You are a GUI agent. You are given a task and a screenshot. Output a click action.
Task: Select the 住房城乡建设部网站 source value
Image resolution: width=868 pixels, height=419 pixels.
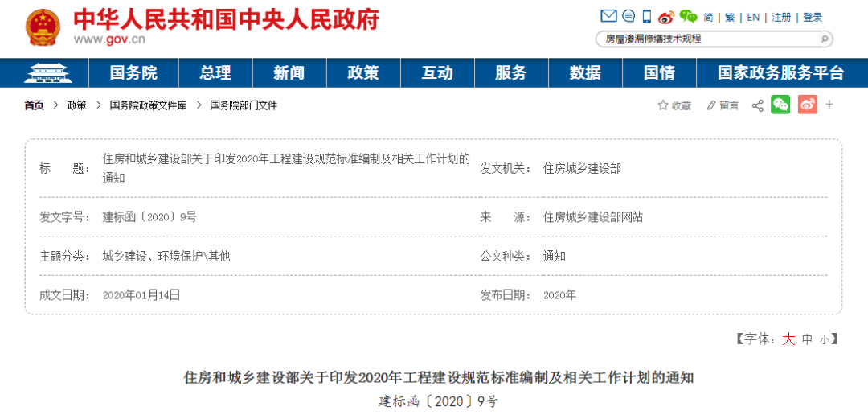point(593,217)
